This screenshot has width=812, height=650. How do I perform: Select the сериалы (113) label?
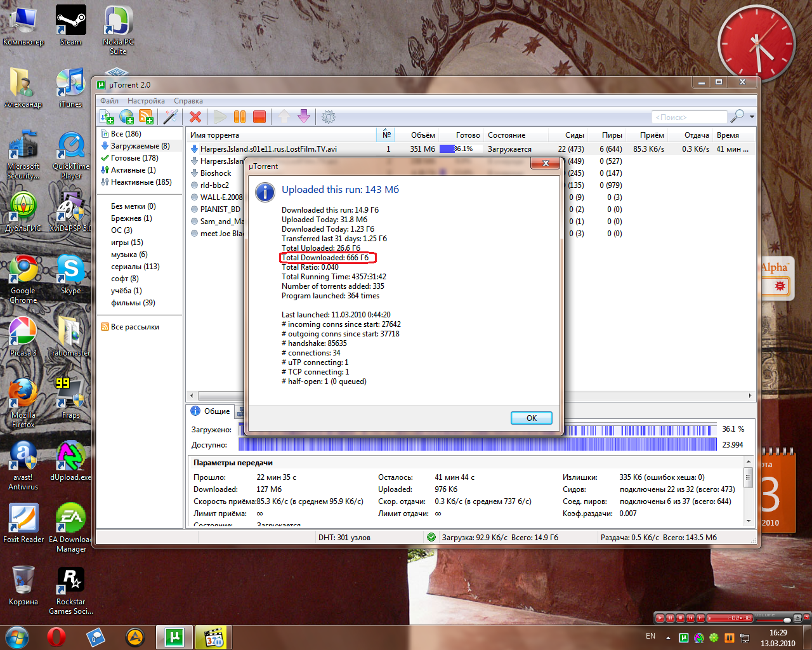click(135, 267)
